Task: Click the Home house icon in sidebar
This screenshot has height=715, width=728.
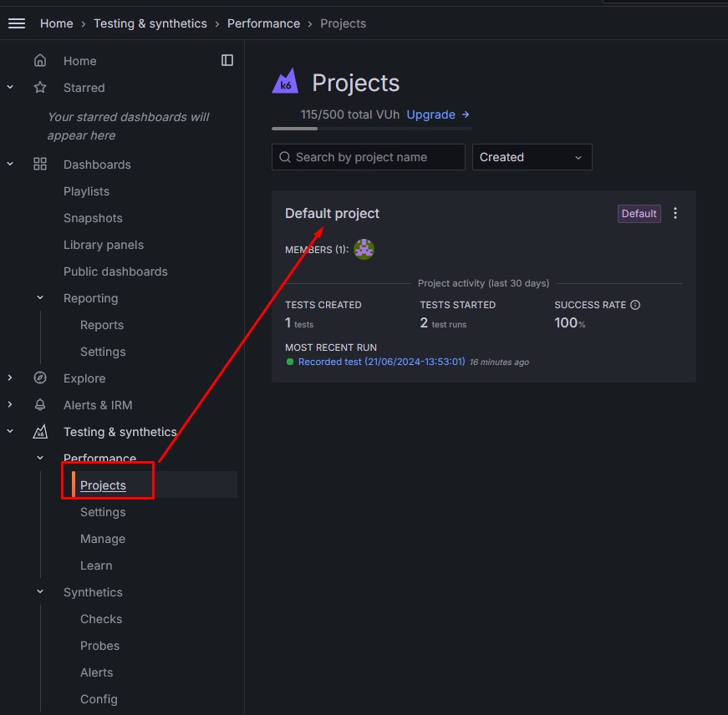Action: pyautogui.click(x=40, y=61)
